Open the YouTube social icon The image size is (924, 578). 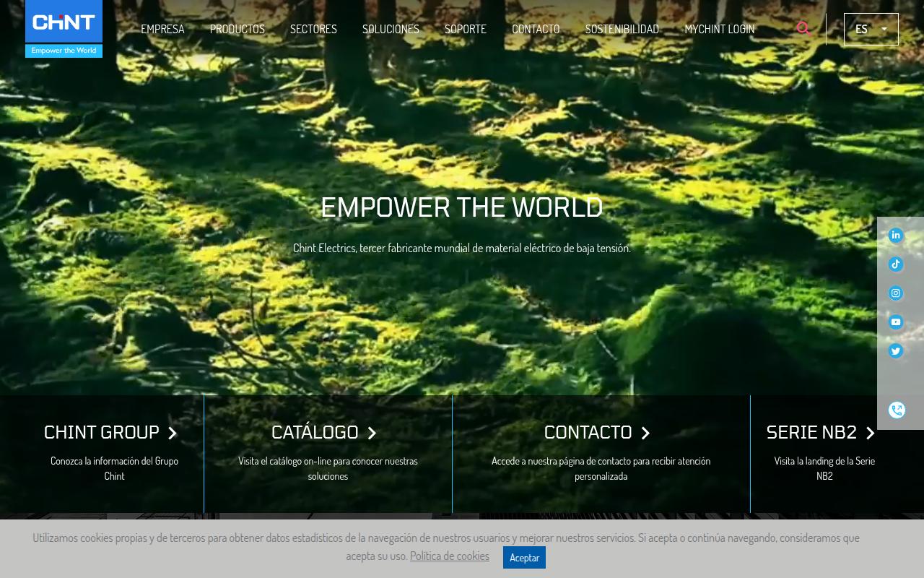coord(896,322)
